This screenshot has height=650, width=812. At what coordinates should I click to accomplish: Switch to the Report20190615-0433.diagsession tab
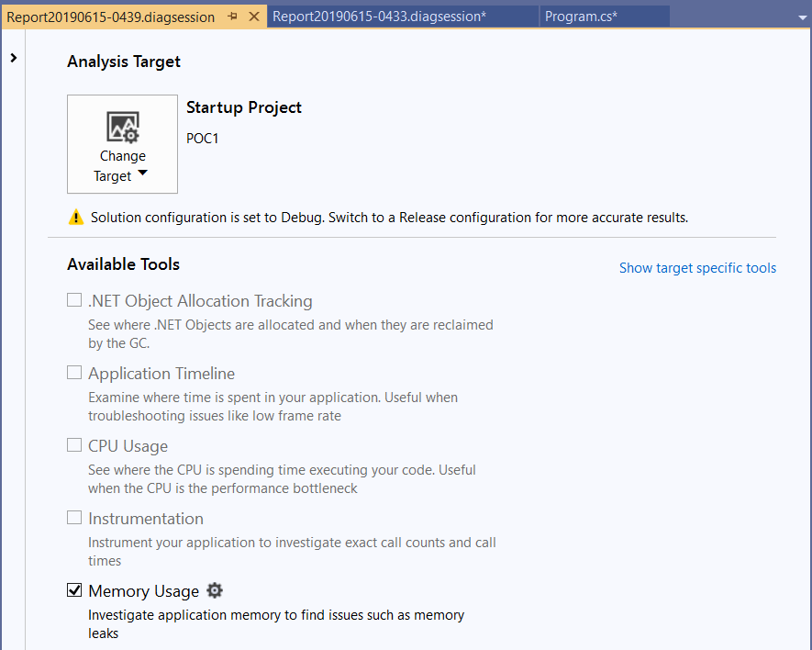[379, 17]
